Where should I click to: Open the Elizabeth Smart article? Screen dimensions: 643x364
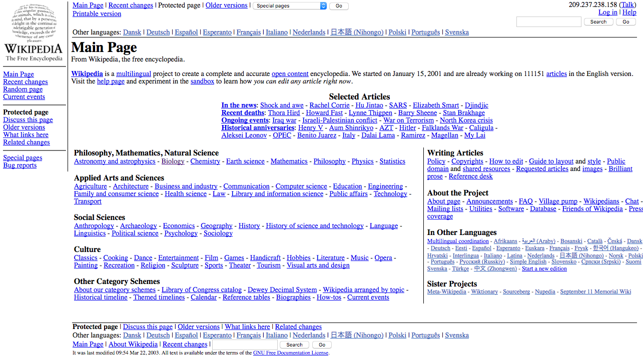(436, 105)
